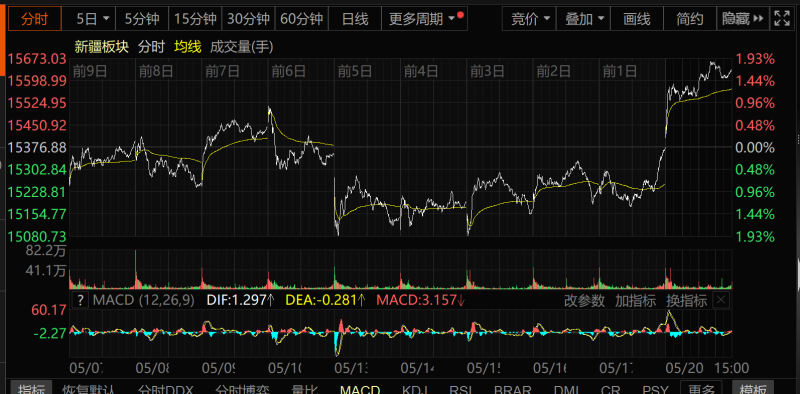Click the 改参数 link
Image resolution: width=800 pixels, height=394 pixels.
[x=584, y=301]
